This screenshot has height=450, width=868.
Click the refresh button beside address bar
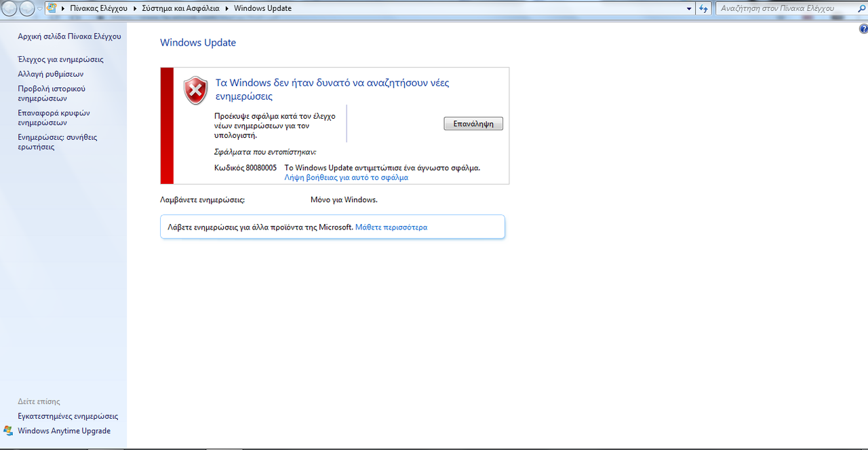(704, 8)
